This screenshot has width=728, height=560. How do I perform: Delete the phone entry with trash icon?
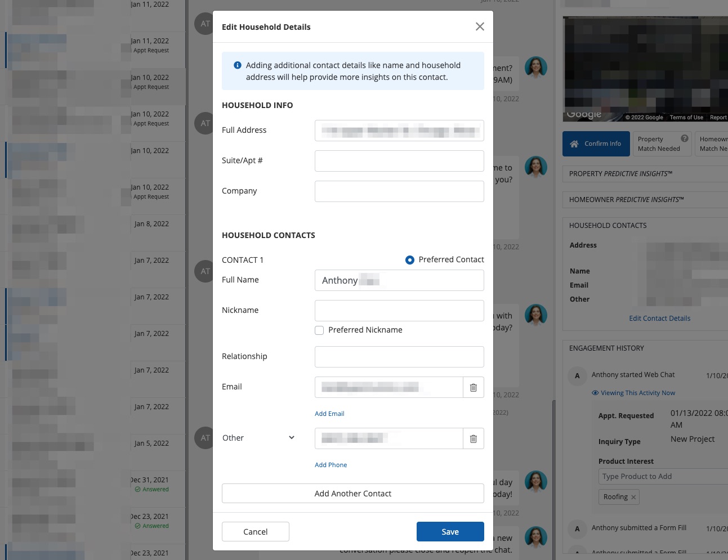(473, 438)
